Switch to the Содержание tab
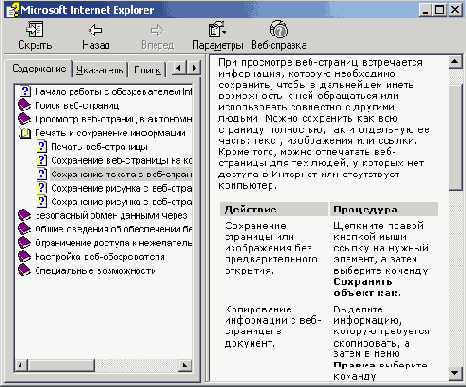The width and height of the screenshot is (466, 387). coord(39,69)
